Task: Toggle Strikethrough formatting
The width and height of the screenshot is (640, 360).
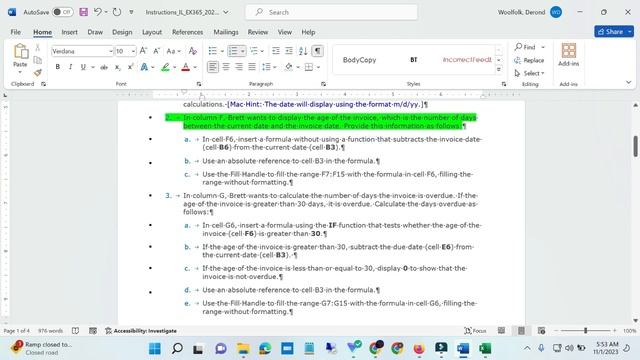Action: (x=104, y=67)
